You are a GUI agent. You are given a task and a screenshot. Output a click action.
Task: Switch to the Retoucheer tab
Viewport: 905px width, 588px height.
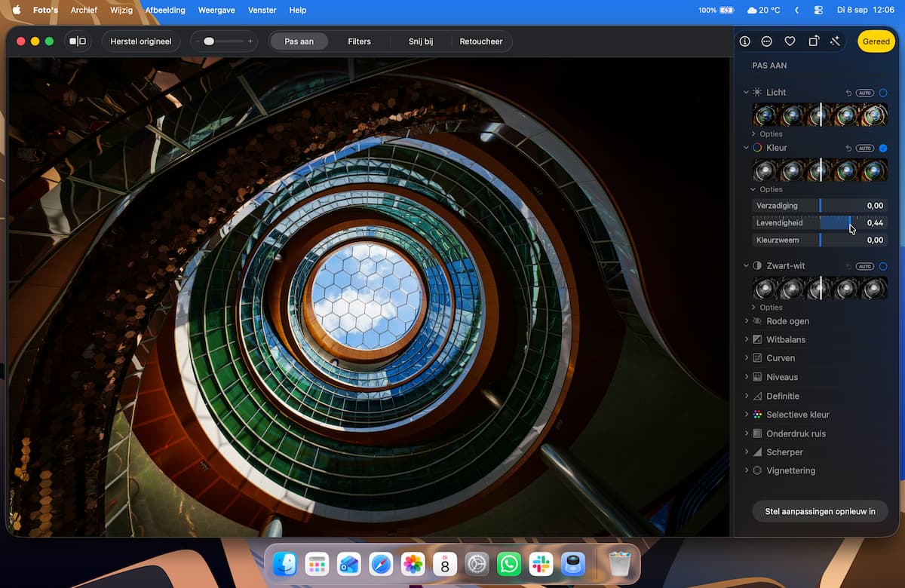pyautogui.click(x=481, y=41)
